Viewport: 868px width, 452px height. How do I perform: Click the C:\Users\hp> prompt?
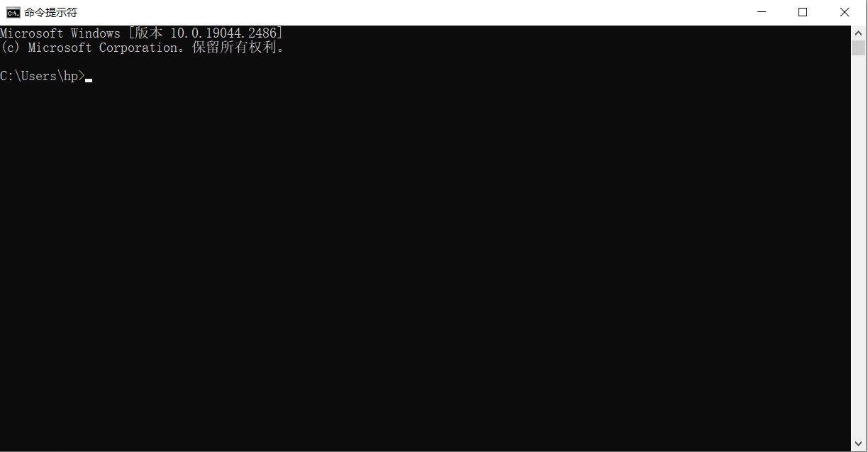pyautogui.click(x=43, y=76)
